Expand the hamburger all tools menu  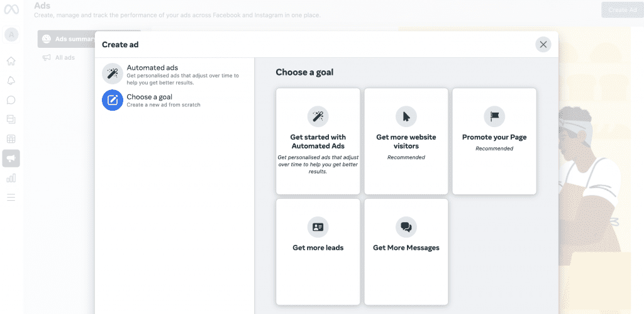pyautogui.click(x=11, y=198)
